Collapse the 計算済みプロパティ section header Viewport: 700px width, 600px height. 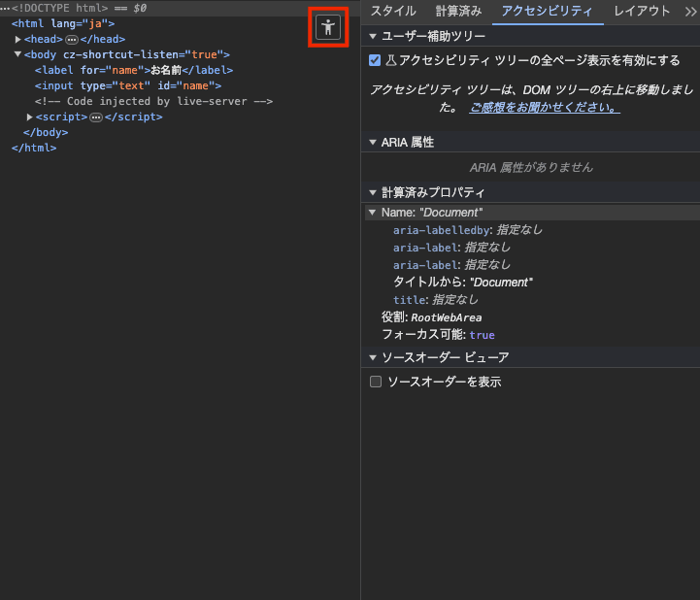click(x=373, y=192)
